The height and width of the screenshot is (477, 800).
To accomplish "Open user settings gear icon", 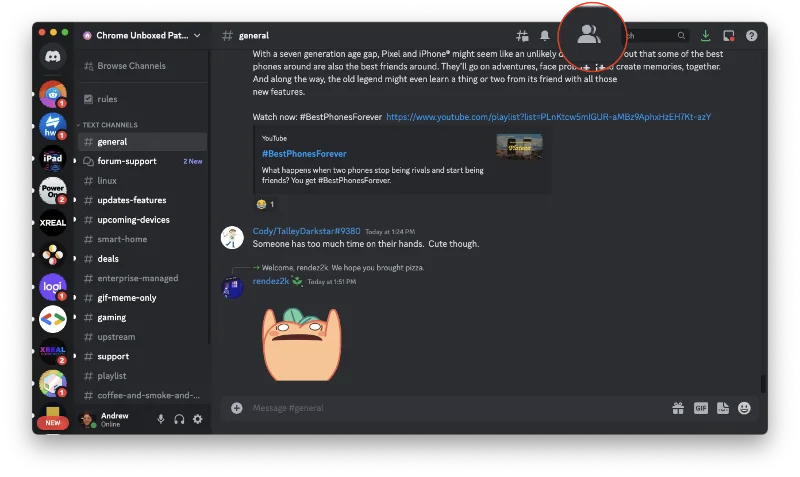I will 197,419.
